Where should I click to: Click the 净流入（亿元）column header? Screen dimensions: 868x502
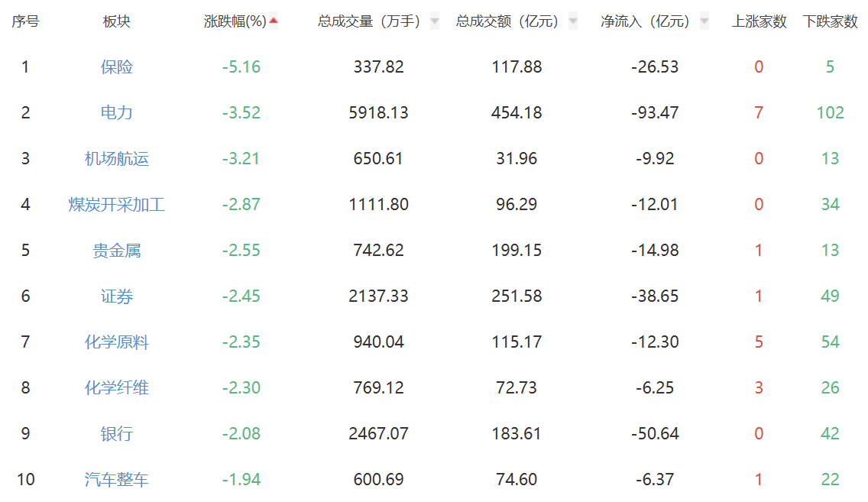coord(645,21)
